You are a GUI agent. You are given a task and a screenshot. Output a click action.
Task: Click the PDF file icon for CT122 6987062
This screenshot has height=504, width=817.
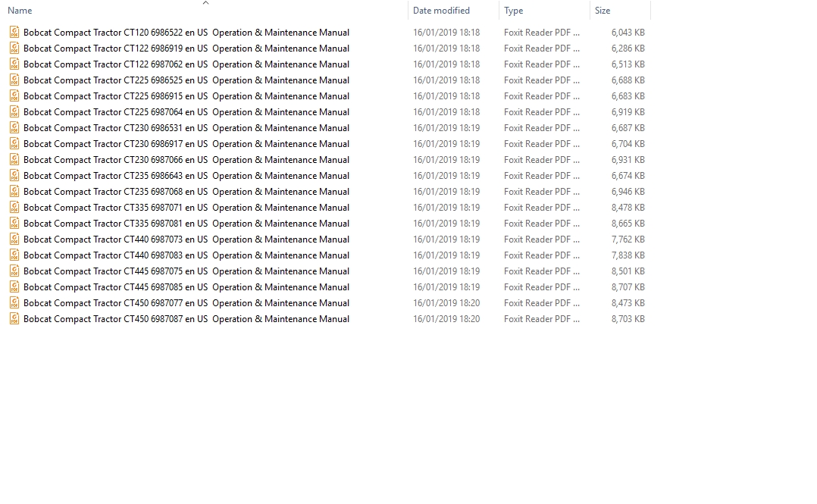coord(14,64)
